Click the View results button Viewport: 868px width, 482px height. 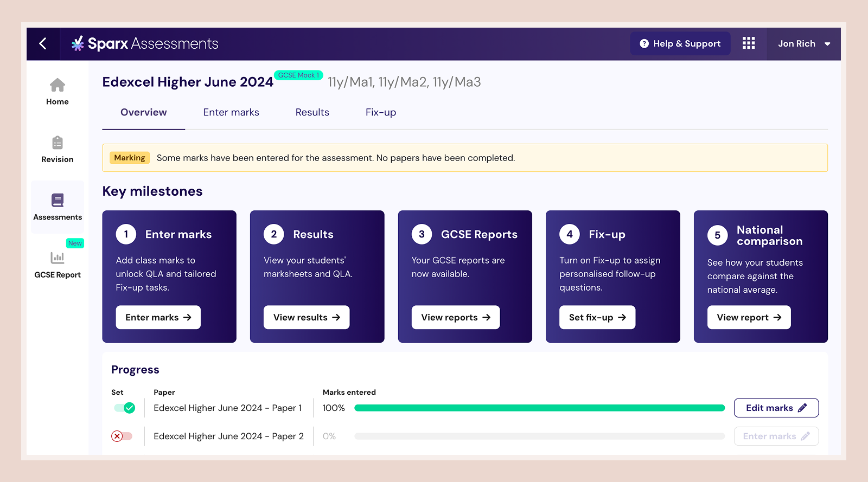pos(307,317)
